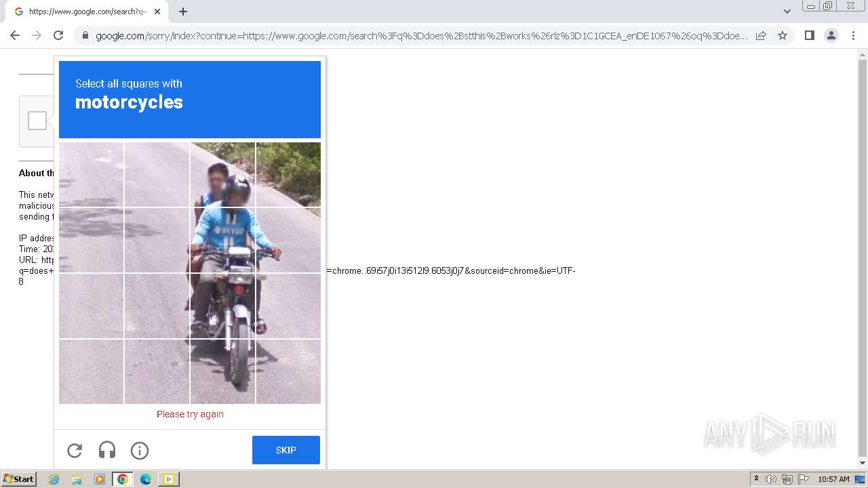This screenshot has width=868, height=488.
Task: Bookmark this page with the star icon
Action: click(783, 35)
